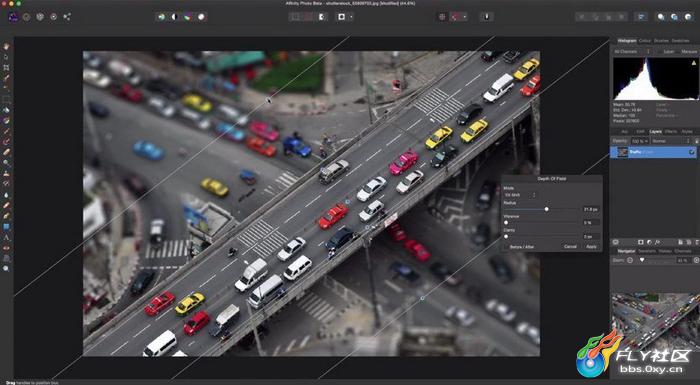Switch to the Tone Mapping persona
The height and width of the screenshot is (385, 700).
[54, 17]
